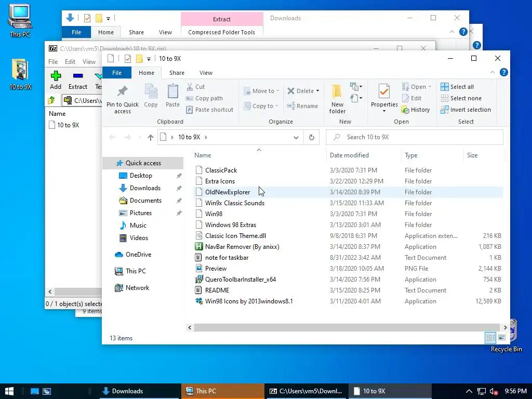
Task: Expand the Copy to dropdown
Action: 276,106
